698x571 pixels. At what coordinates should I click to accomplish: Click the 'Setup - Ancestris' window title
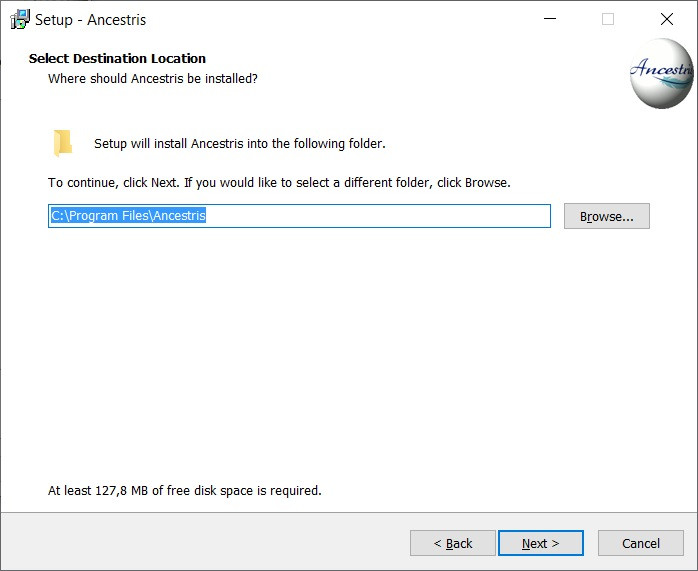(x=90, y=20)
